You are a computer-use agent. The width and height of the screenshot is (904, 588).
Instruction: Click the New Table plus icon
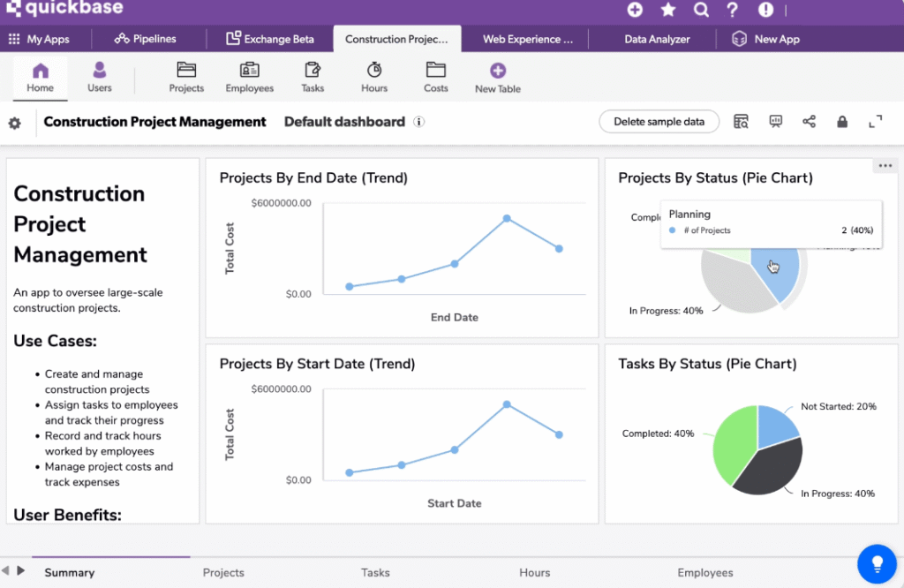pos(498,71)
